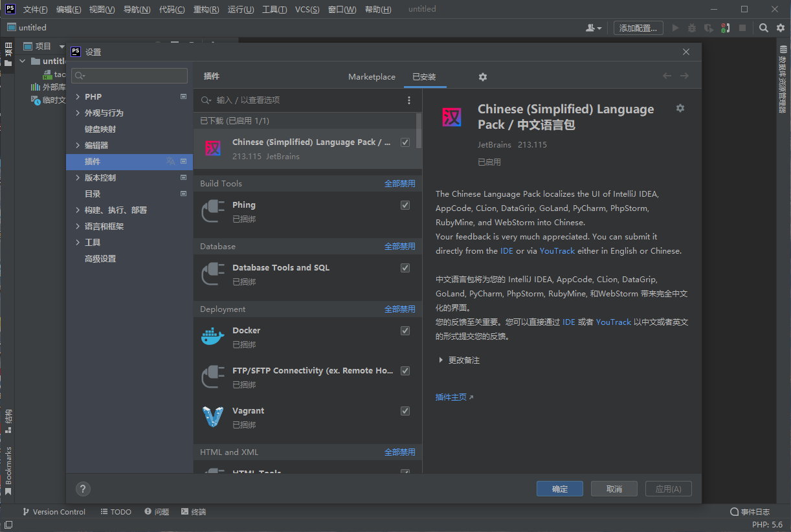Click the Phing plug icon
The height and width of the screenshot is (532, 791).
point(213,212)
